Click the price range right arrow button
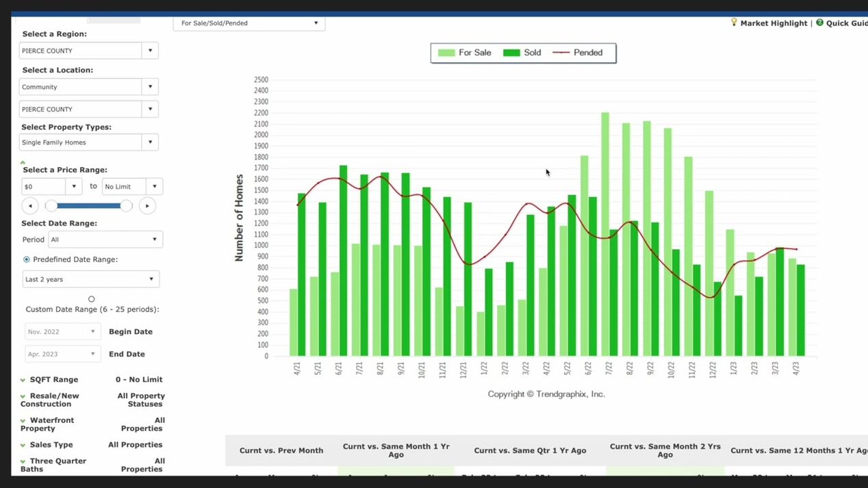The height and width of the screenshot is (488, 868). pyautogui.click(x=147, y=206)
